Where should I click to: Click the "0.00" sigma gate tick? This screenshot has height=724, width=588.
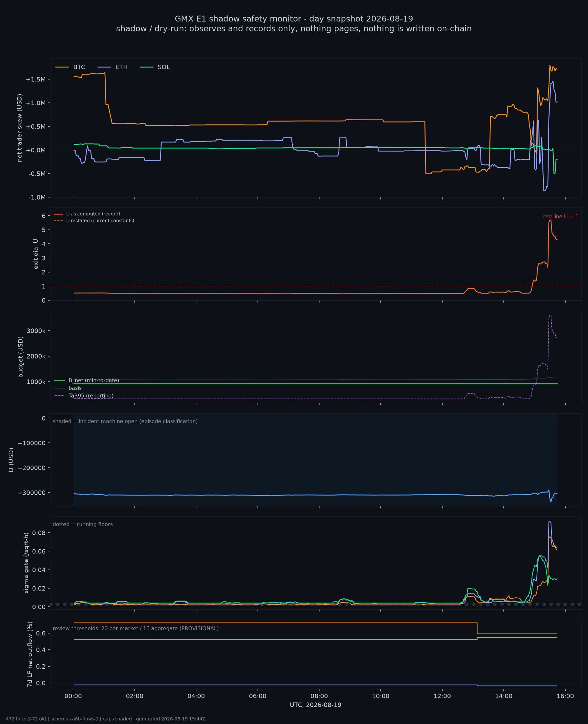pos(39,607)
